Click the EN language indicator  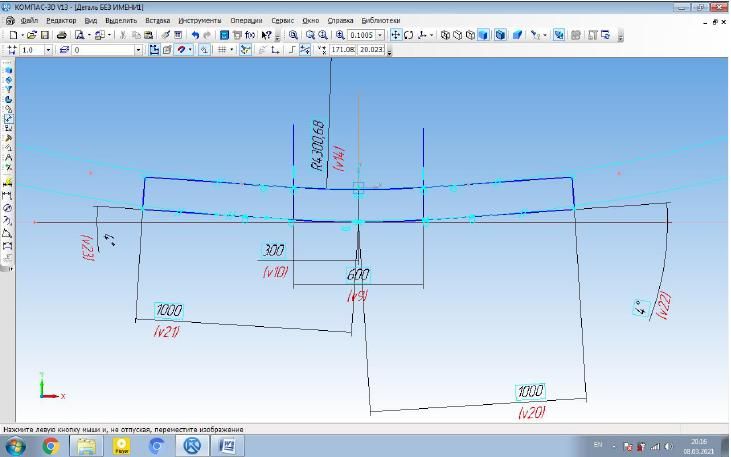click(x=598, y=444)
